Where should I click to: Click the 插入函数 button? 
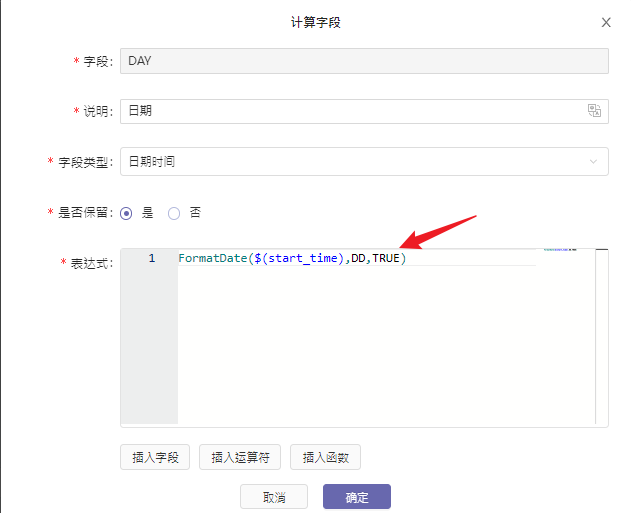325,457
